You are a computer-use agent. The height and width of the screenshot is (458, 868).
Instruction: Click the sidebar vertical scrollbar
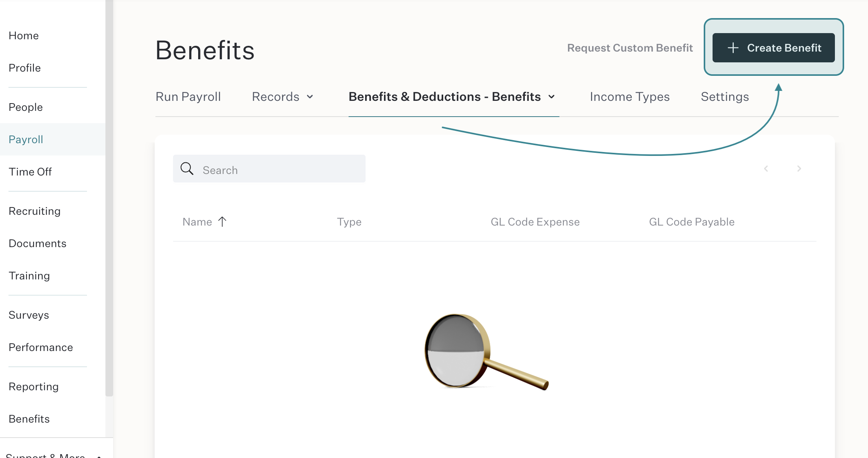[109, 198]
